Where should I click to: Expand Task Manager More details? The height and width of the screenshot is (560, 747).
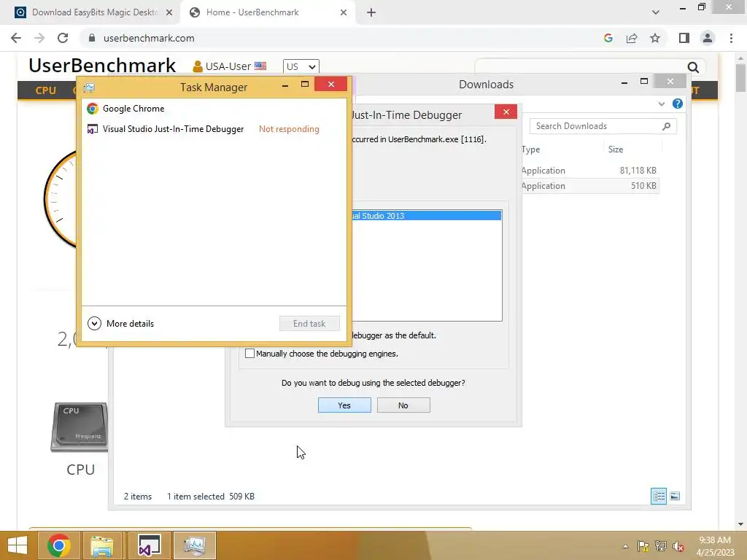pyautogui.click(x=121, y=323)
